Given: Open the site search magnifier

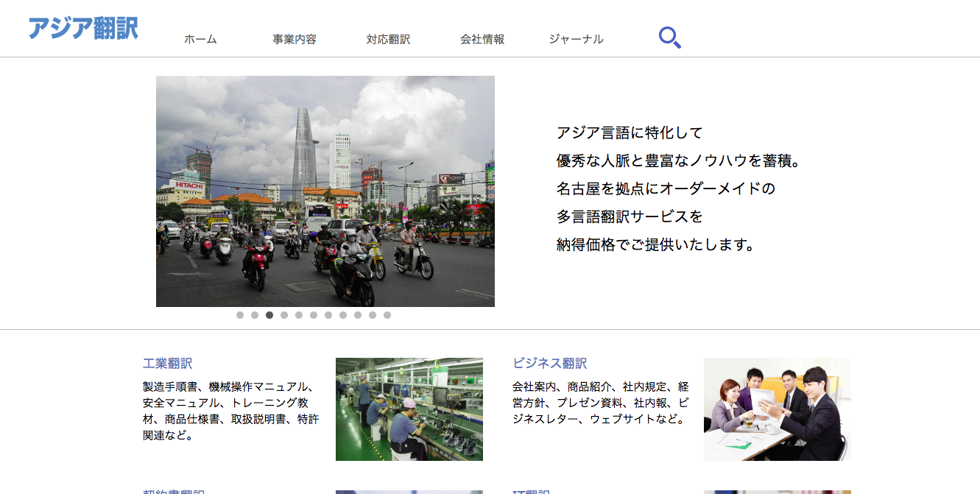Looking at the screenshot, I should (x=669, y=36).
